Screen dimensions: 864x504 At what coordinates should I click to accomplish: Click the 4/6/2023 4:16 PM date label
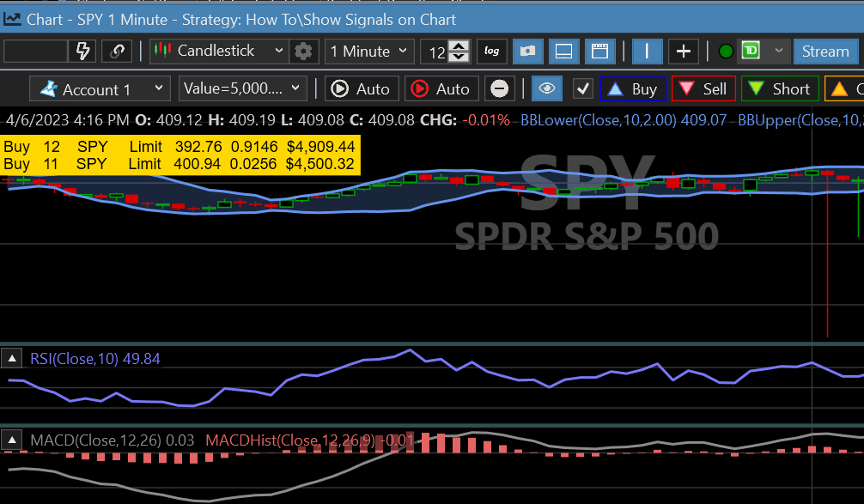pyautogui.click(x=67, y=120)
